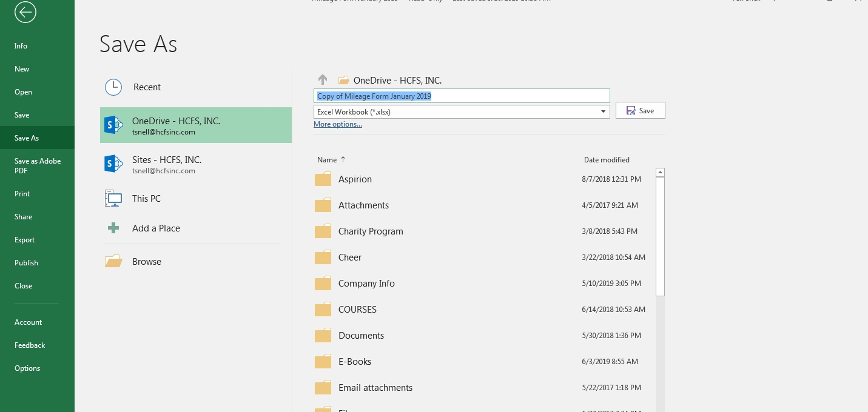Open the Aspirion folder
This screenshot has width=868, height=412.
[355, 179]
